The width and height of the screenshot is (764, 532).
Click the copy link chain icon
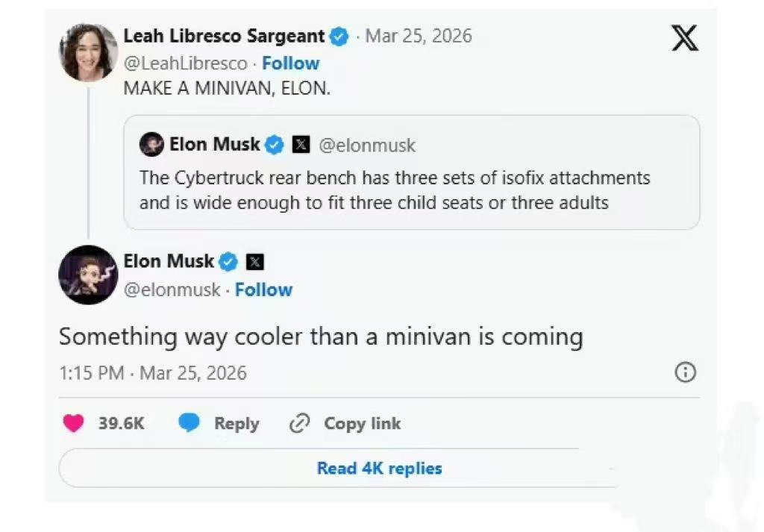(x=298, y=424)
